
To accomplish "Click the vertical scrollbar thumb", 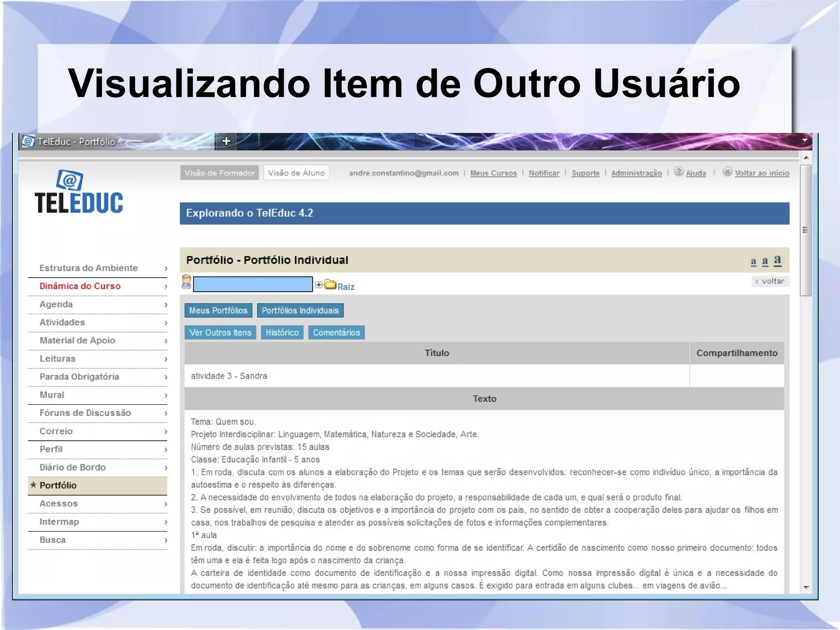I will pyautogui.click(x=806, y=230).
